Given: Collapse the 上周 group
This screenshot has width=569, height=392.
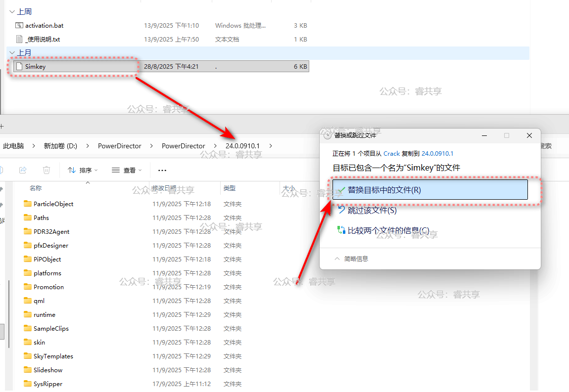Looking at the screenshot, I should pos(12,11).
